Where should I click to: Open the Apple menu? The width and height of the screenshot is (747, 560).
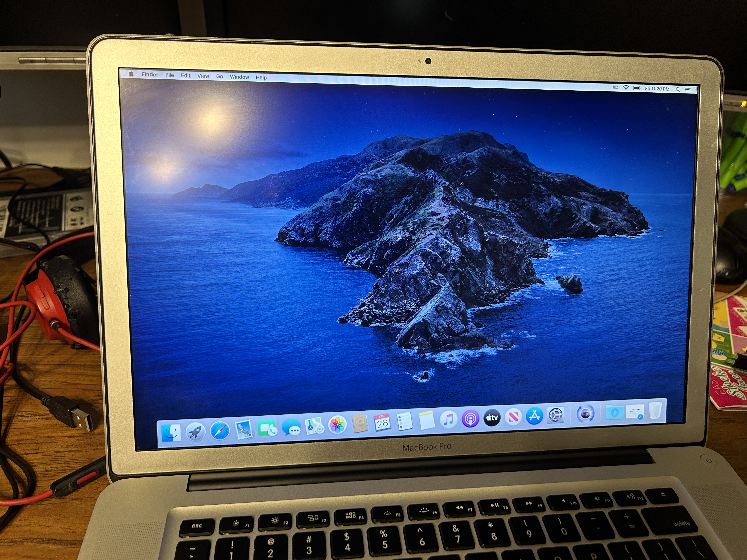pyautogui.click(x=131, y=74)
